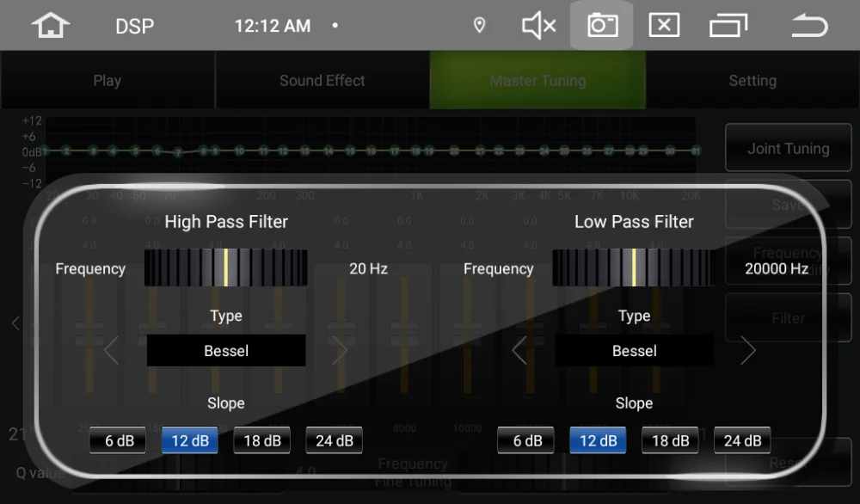The width and height of the screenshot is (860, 504).
Task: Tap the Filter button on the right panel
Action: pyautogui.click(x=788, y=317)
